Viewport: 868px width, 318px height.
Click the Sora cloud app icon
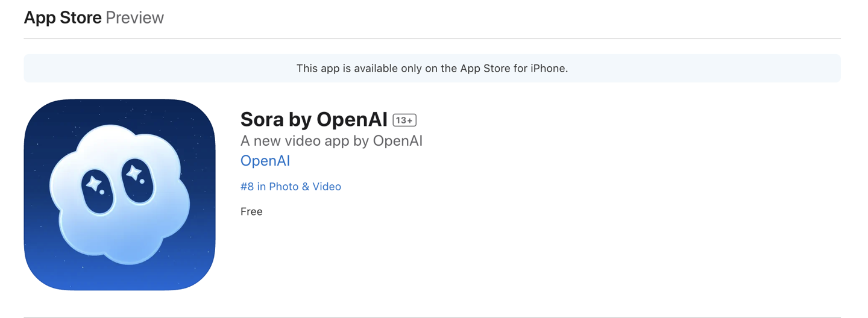coord(119,195)
